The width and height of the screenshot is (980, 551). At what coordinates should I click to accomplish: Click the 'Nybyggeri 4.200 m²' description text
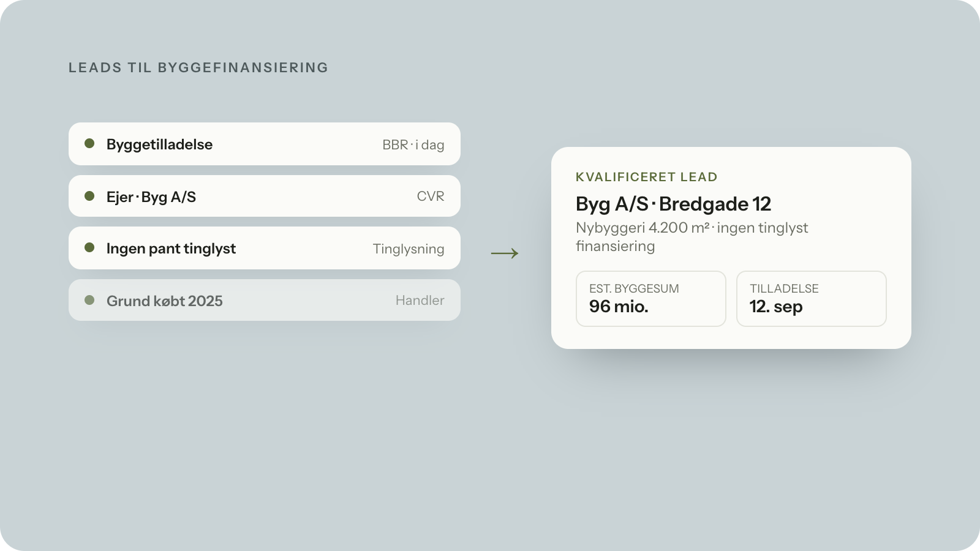[x=692, y=237]
